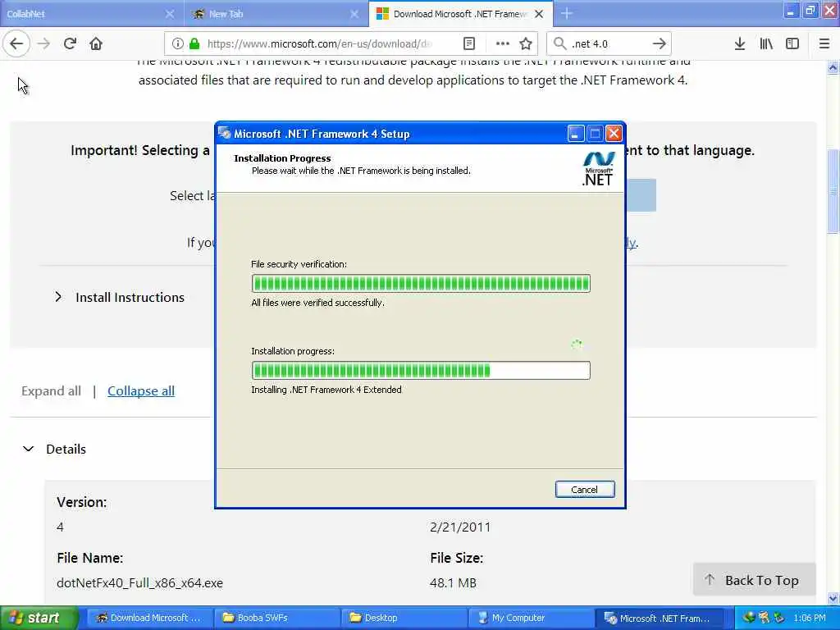
Task: Click the Expand all link
Action: click(x=51, y=391)
